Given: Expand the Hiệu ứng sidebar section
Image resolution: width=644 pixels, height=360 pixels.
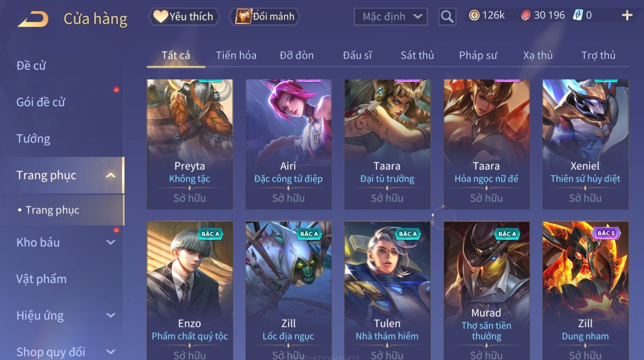Looking at the screenshot, I should pos(111,315).
